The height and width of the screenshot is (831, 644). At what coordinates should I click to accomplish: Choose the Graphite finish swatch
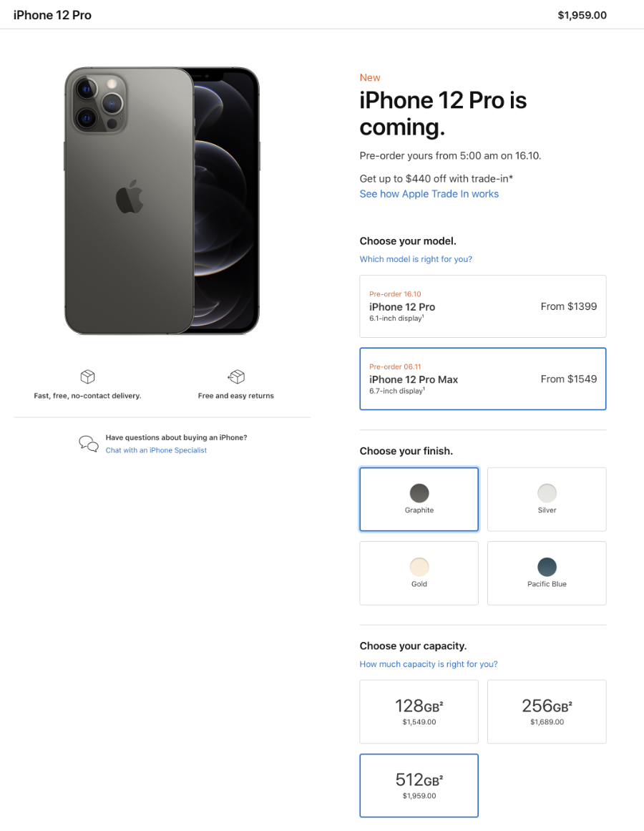tap(419, 499)
